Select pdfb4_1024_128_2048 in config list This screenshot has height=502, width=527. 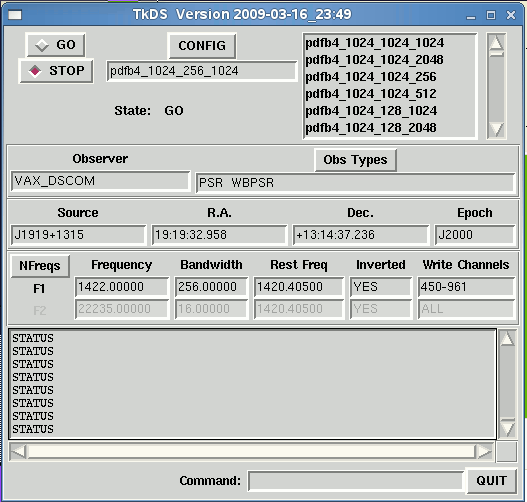coord(371,128)
